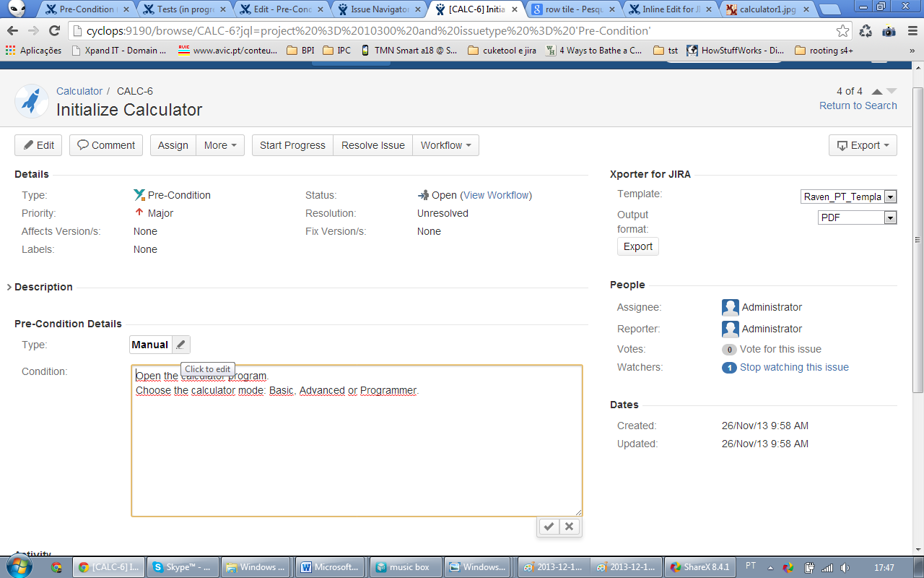Image resolution: width=924 pixels, height=578 pixels.
Task: Bookmark this page with the star icon
Action: (x=842, y=31)
